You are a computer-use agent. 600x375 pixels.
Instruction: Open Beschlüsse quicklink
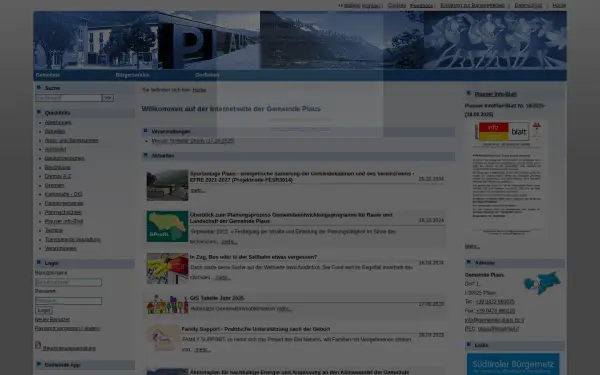[57, 167]
